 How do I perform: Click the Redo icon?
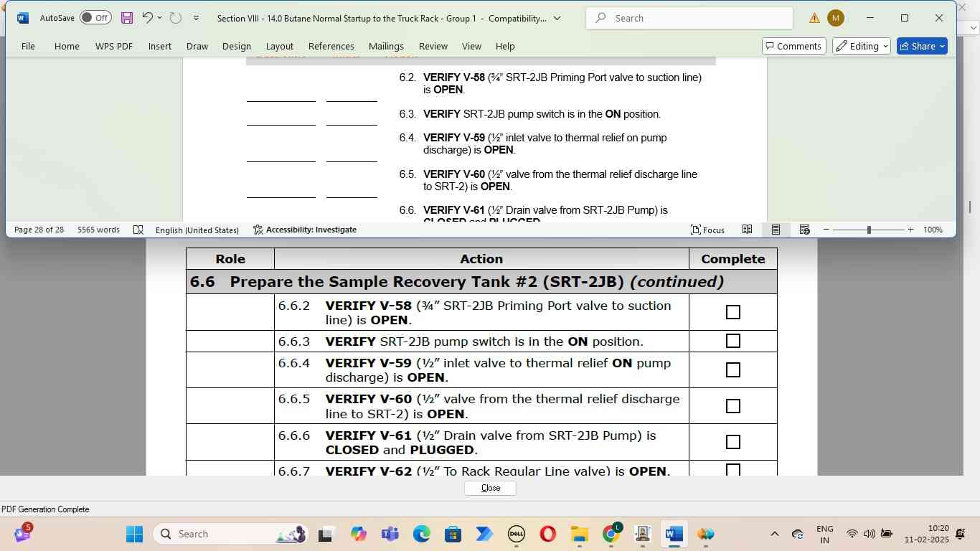176,18
